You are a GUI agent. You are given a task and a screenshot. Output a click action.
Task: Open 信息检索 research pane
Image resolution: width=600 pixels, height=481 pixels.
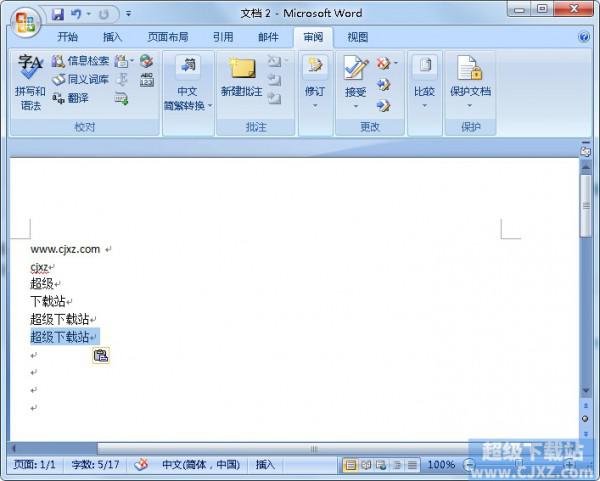click(x=80, y=60)
